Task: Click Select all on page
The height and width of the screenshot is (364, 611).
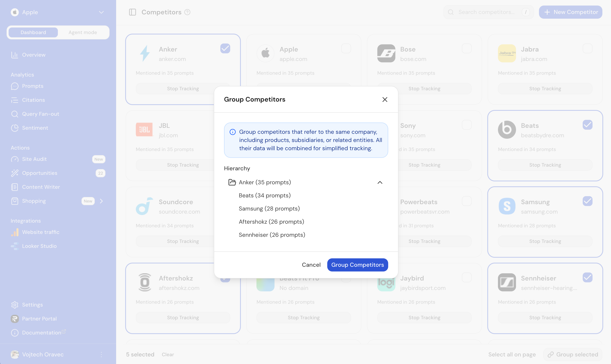Action: pyautogui.click(x=512, y=354)
